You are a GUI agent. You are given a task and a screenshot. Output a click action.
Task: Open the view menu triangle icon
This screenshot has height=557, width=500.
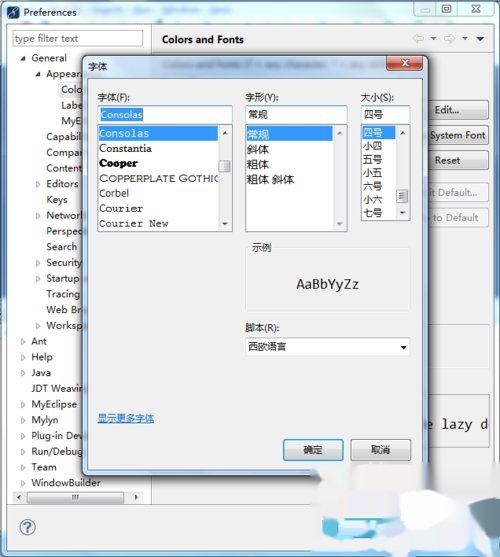(480, 38)
